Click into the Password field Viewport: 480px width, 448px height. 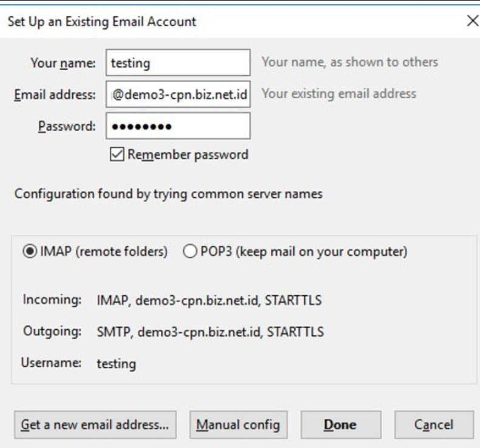click(178, 126)
